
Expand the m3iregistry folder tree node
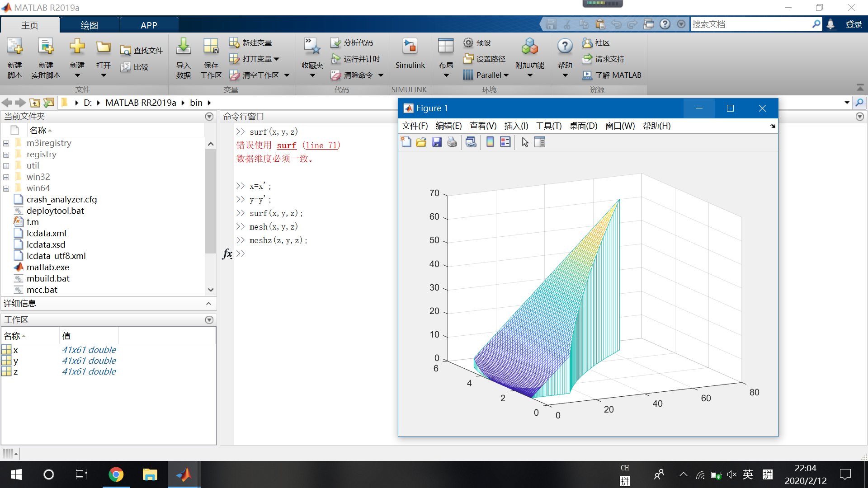coord(6,143)
